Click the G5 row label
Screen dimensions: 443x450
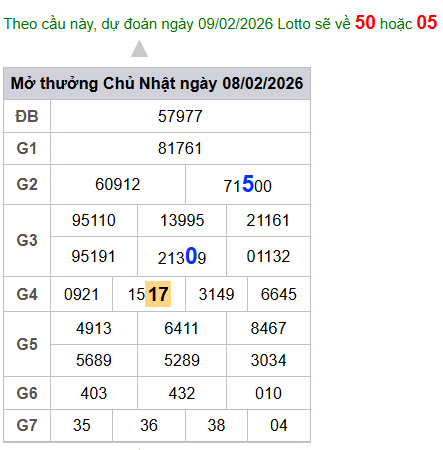click(x=27, y=344)
